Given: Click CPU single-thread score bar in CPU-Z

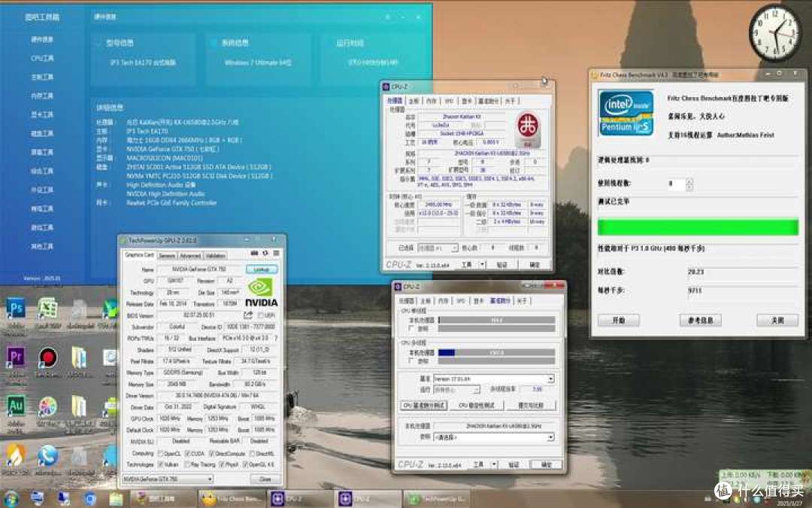Looking at the screenshot, I should click(496, 321).
